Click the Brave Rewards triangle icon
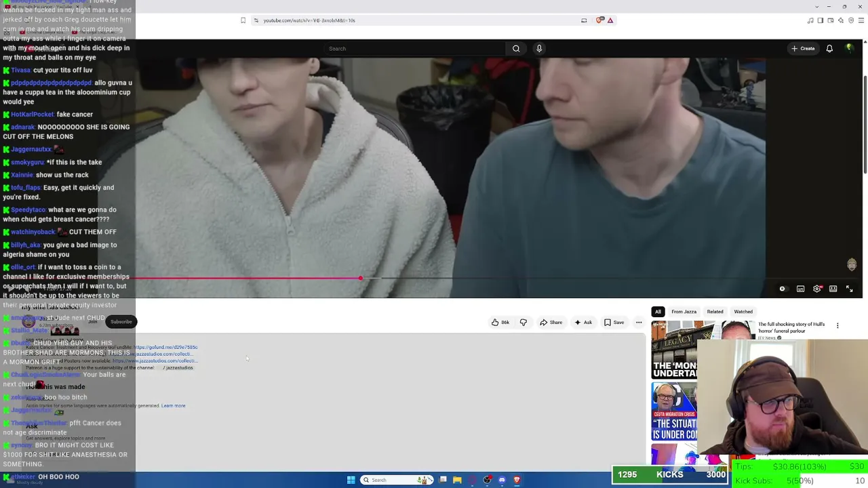This screenshot has height=488, width=868. pos(610,20)
